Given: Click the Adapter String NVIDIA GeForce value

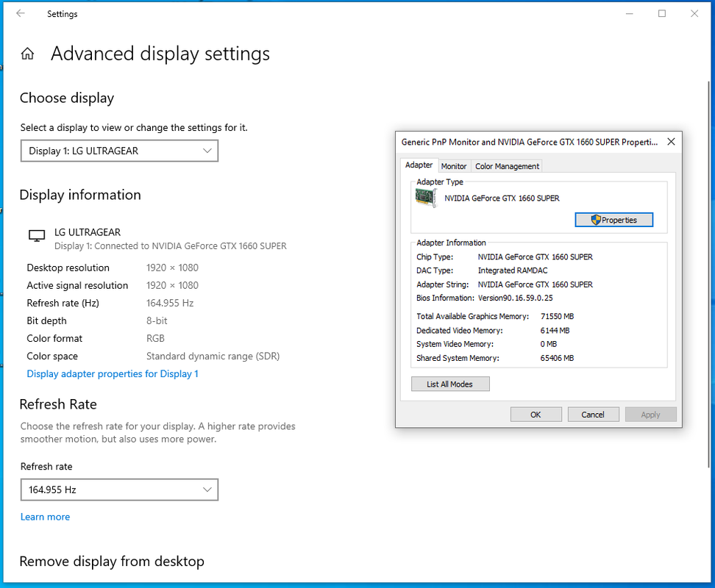Looking at the screenshot, I should (x=536, y=284).
